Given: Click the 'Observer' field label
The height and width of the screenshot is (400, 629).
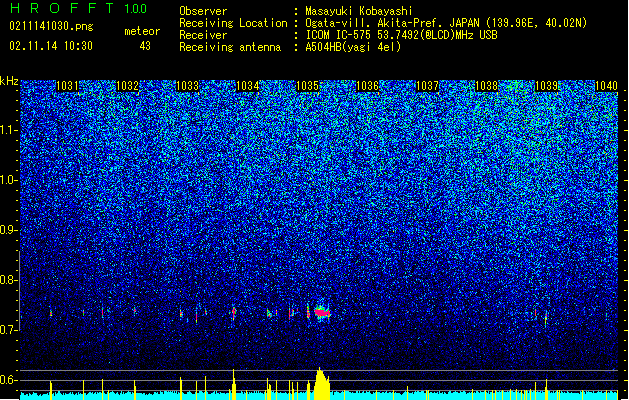Looking at the screenshot, I should point(203,11).
